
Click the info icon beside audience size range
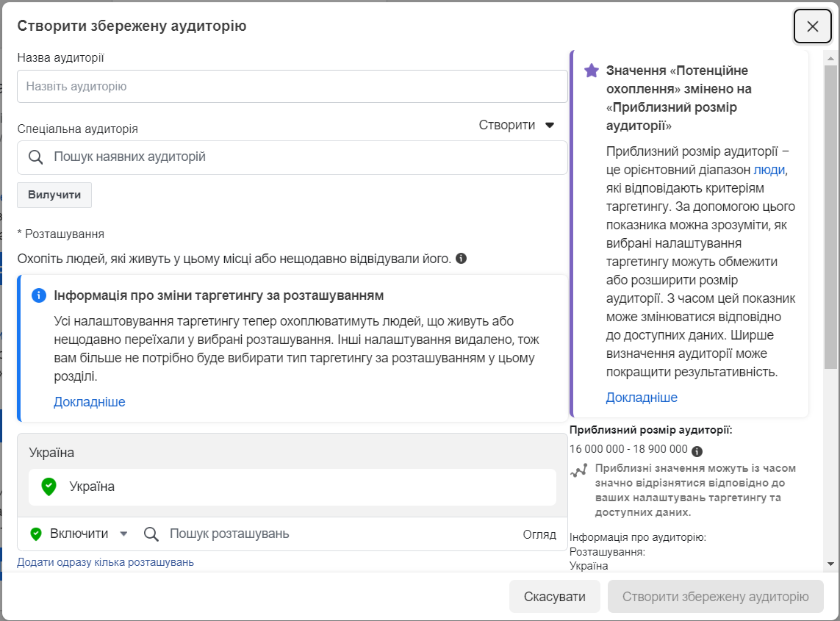(x=697, y=451)
